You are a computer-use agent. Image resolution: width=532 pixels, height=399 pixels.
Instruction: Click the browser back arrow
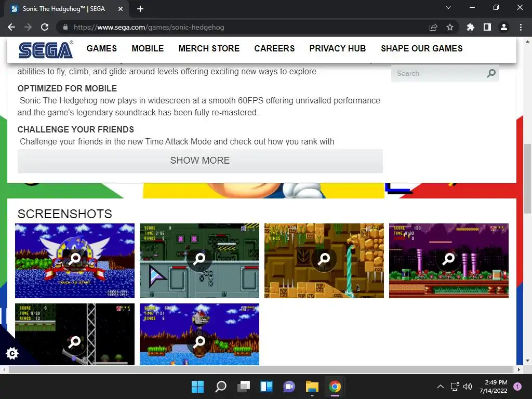point(11,27)
